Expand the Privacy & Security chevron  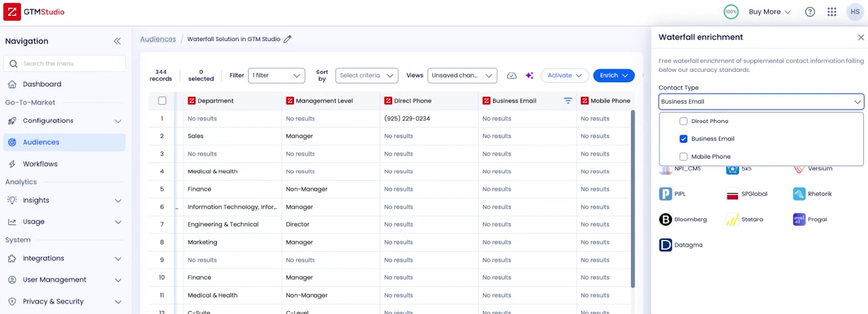pyautogui.click(x=118, y=302)
